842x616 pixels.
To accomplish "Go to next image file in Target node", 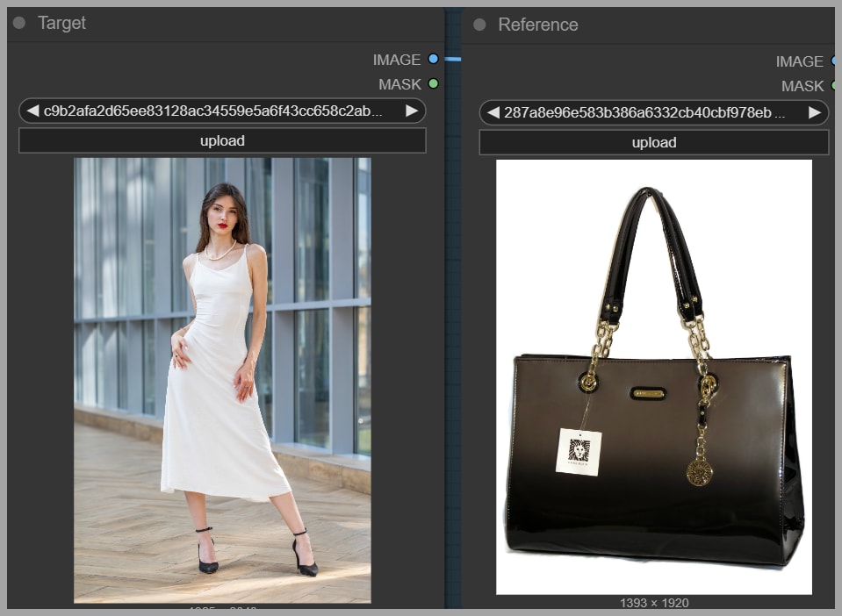I will (x=411, y=111).
